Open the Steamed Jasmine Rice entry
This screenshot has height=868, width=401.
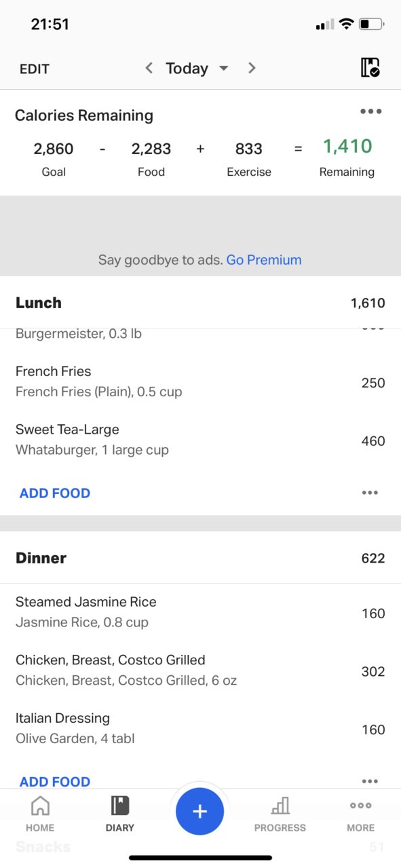(x=200, y=612)
